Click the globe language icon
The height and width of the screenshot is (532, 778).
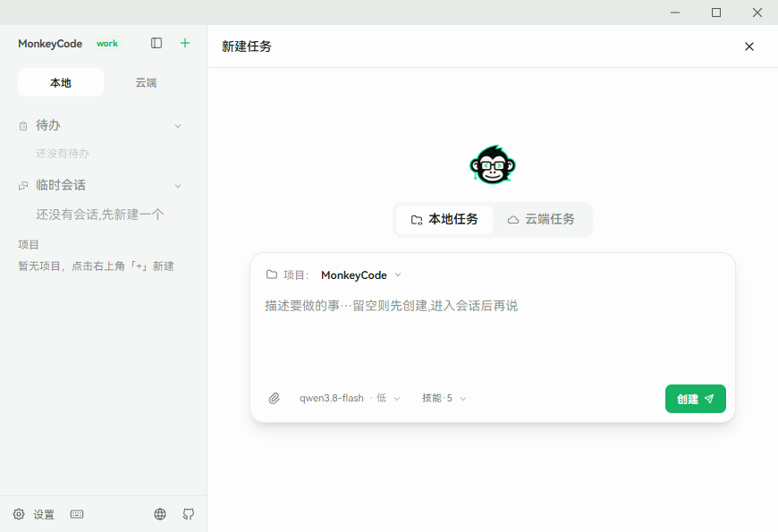(160, 514)
